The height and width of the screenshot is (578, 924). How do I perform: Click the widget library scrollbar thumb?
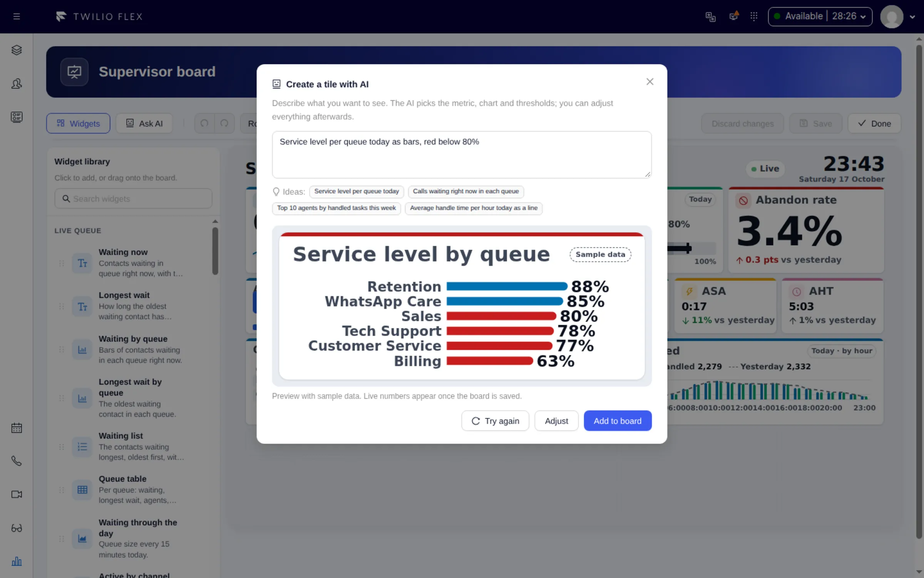[x=215, y=251]
